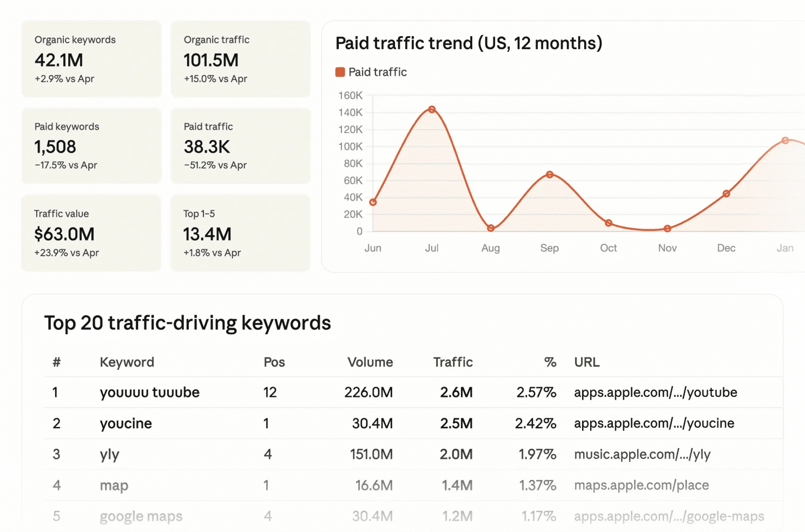
Task: Click the "−51.2% vs Apr" change text
Action: 215,165
